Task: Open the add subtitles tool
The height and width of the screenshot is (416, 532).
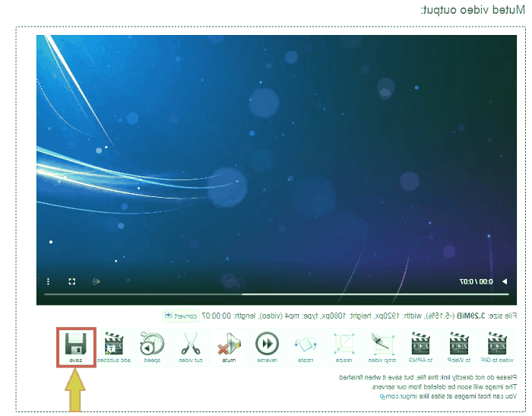Action: click(x=114, y=347)
